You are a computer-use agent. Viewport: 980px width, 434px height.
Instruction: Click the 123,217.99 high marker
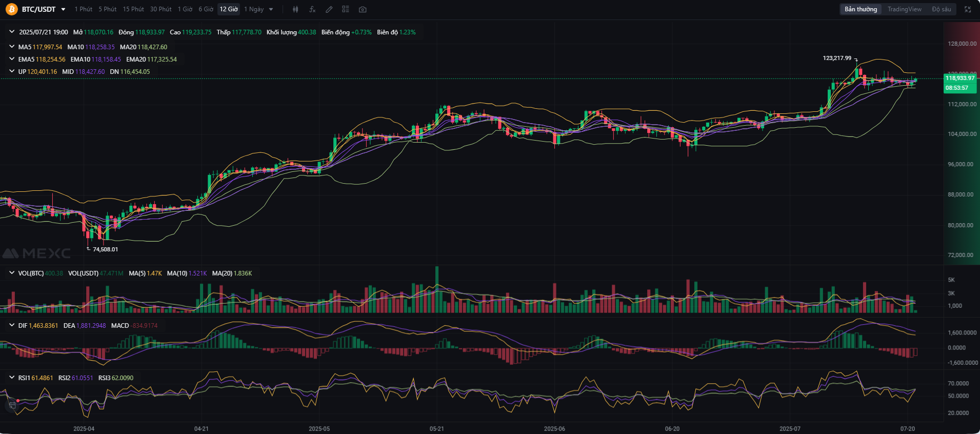[837, 58]
